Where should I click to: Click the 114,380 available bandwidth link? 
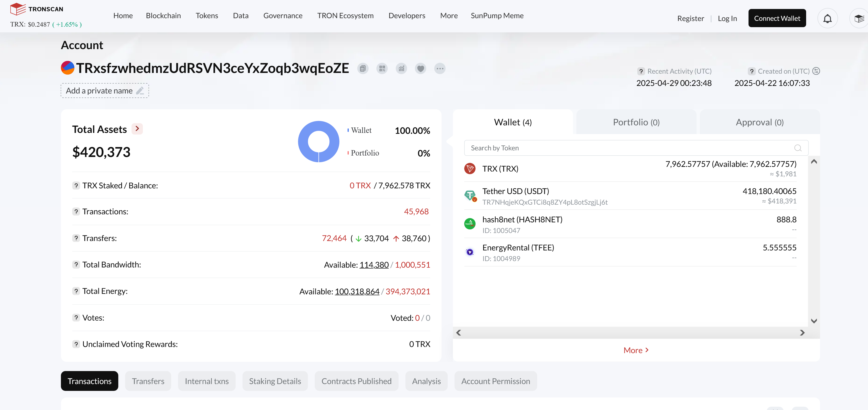click(x=374, y=265)
